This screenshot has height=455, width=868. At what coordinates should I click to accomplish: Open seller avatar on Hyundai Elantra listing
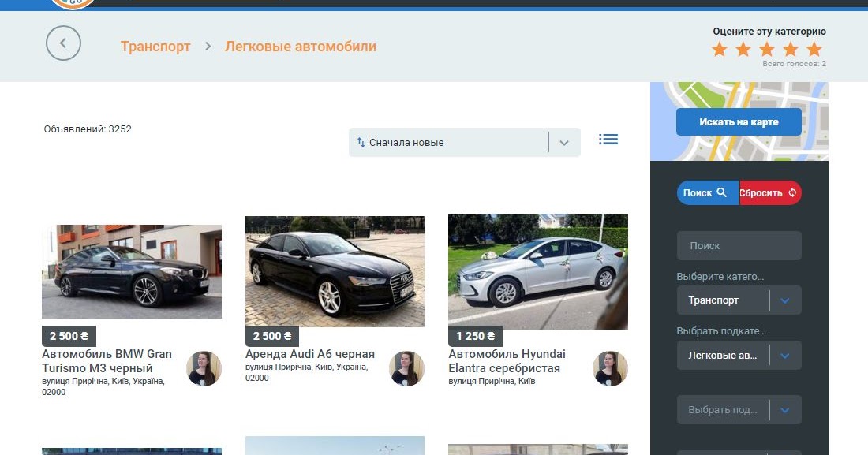(x=610, y=368)
